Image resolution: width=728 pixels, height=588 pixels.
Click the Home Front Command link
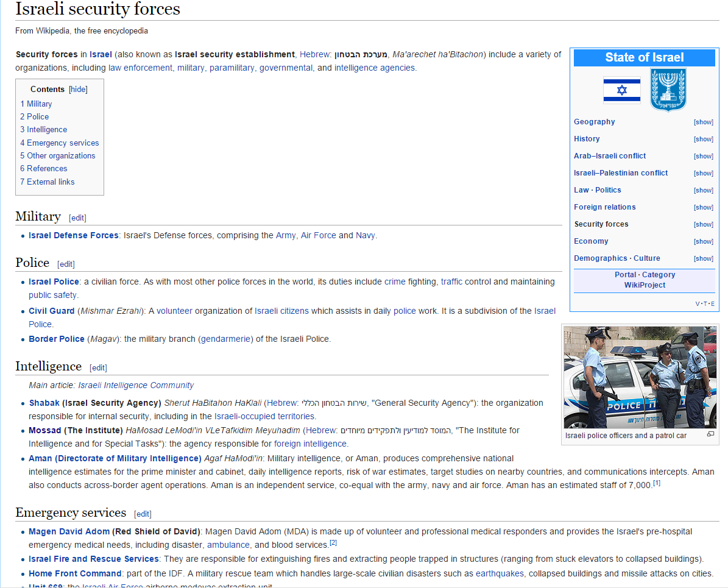pos(75,573)
